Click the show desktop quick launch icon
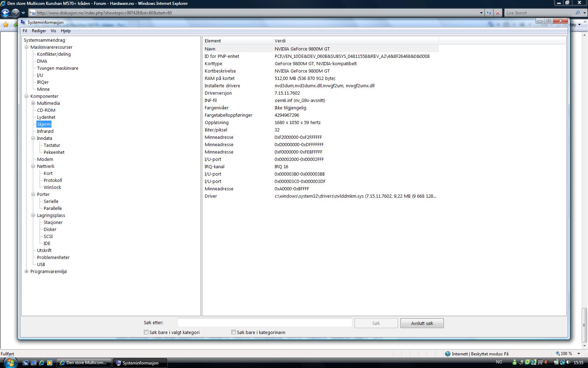Image resolution: width=588 pixels, height=368 pixels. [34, 363]
